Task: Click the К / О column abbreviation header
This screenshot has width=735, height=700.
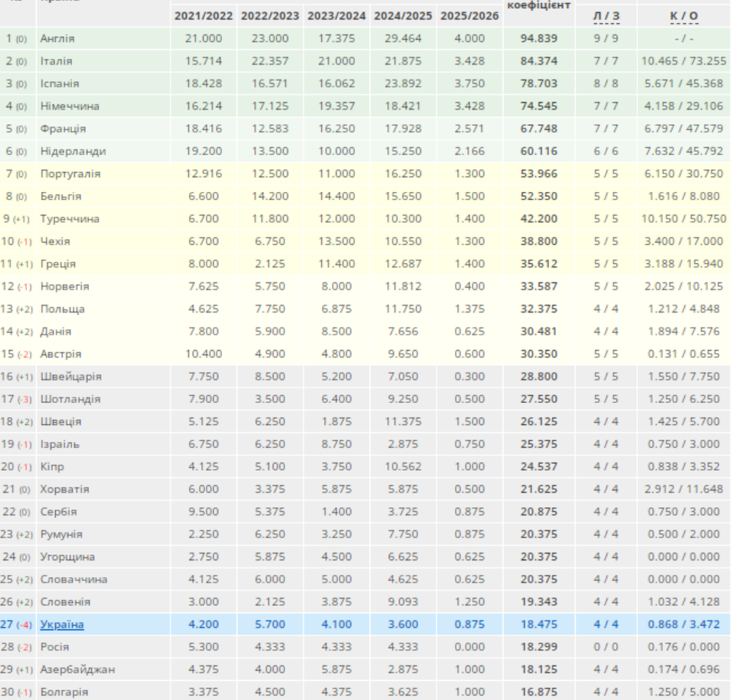Action: click(x=684, y=17)
